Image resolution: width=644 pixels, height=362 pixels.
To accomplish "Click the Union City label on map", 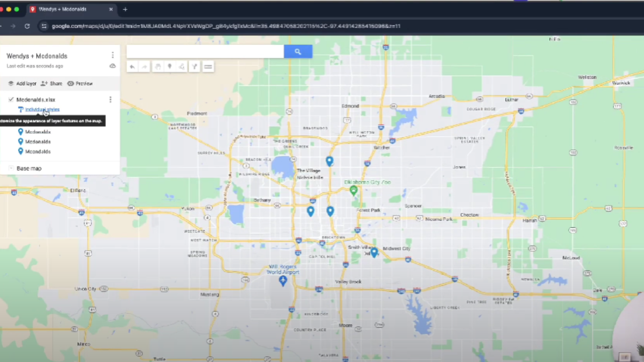I will pyautogui.click(x=85, y=289).
